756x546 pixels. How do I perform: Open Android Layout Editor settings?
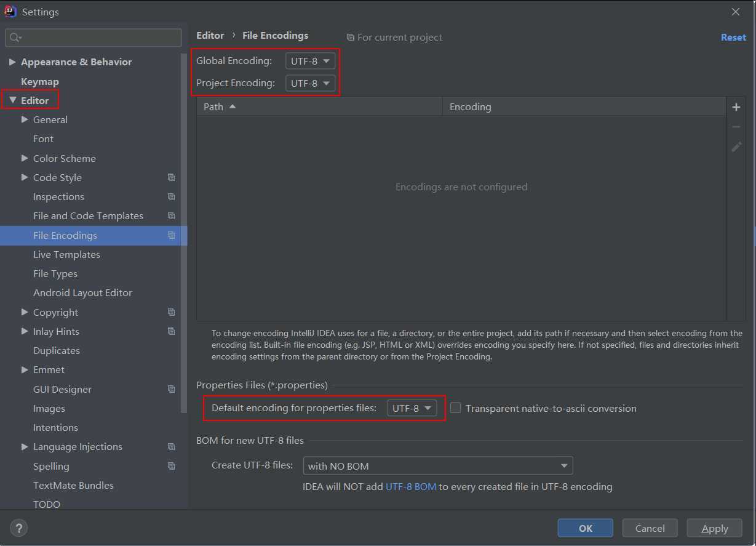(82, 293)
